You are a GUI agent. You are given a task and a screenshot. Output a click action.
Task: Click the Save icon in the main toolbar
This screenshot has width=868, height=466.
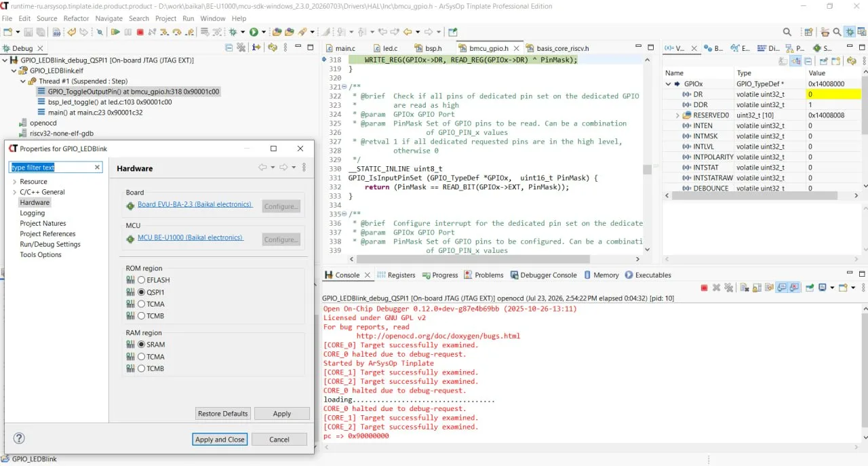[x=28, y=32]
